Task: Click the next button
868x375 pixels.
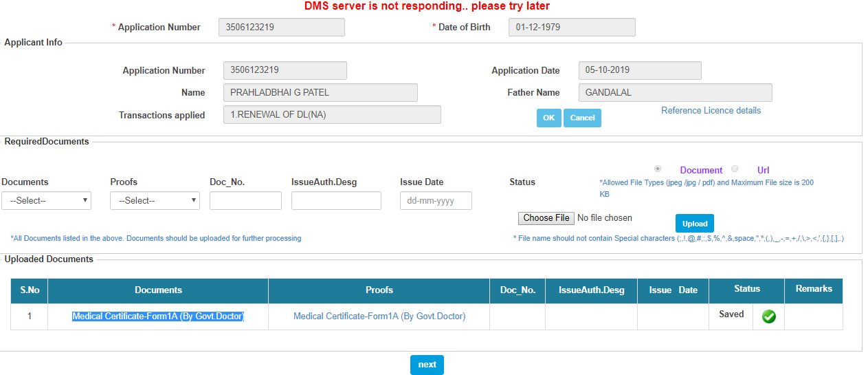Action: (x=427, y=365)
